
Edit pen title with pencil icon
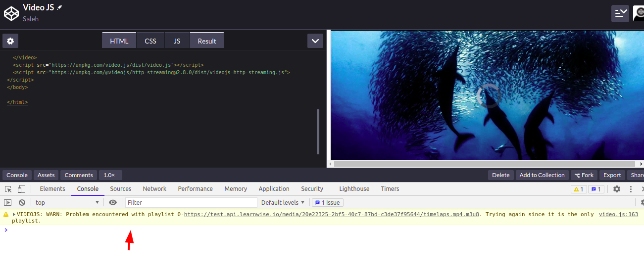(60, 7)
